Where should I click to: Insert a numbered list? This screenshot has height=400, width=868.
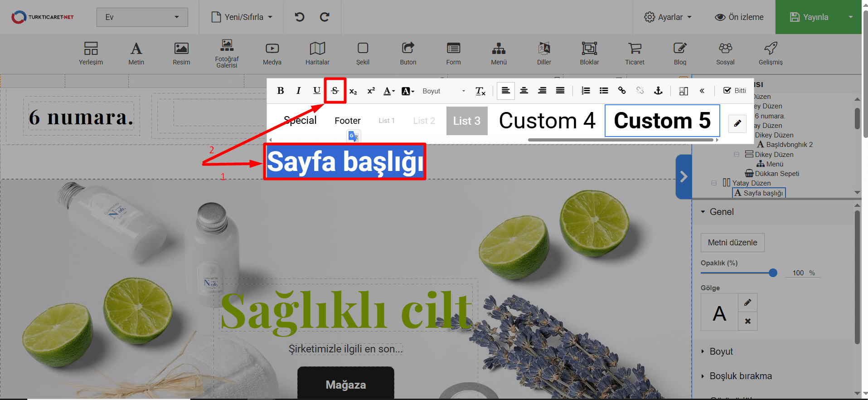(x=586, y=91)
